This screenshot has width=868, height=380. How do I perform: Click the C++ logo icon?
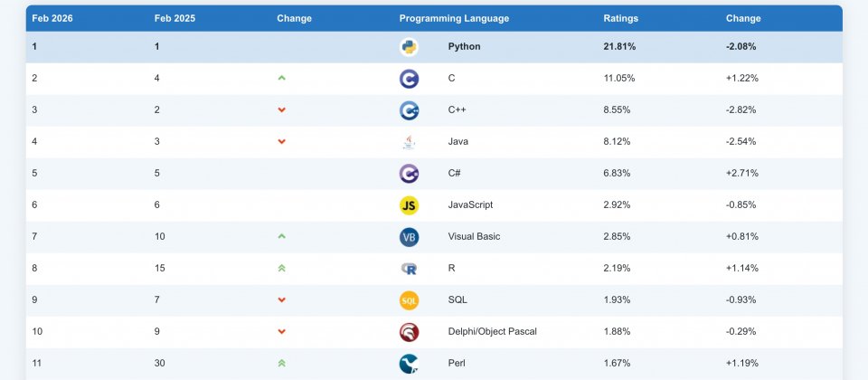[409, 110]
